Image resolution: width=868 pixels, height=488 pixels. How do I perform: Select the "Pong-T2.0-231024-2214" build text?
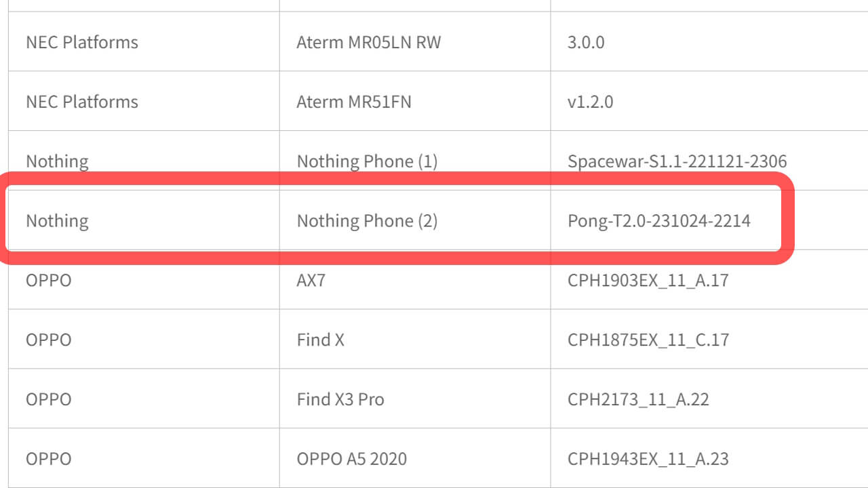coord(659,221)
